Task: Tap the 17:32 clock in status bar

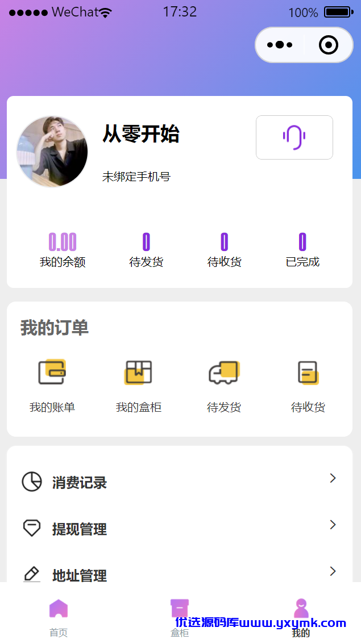Action: pos(180,12)
